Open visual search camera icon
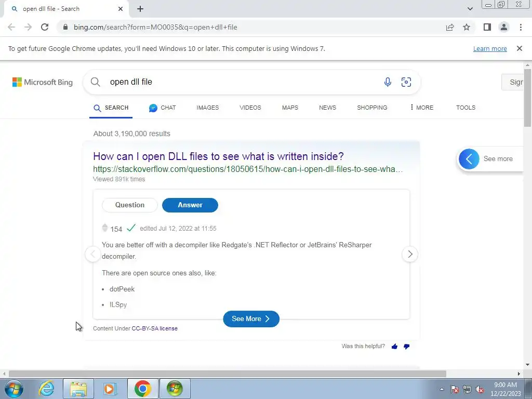Screen dimensions: 532x399 [406, 82]
